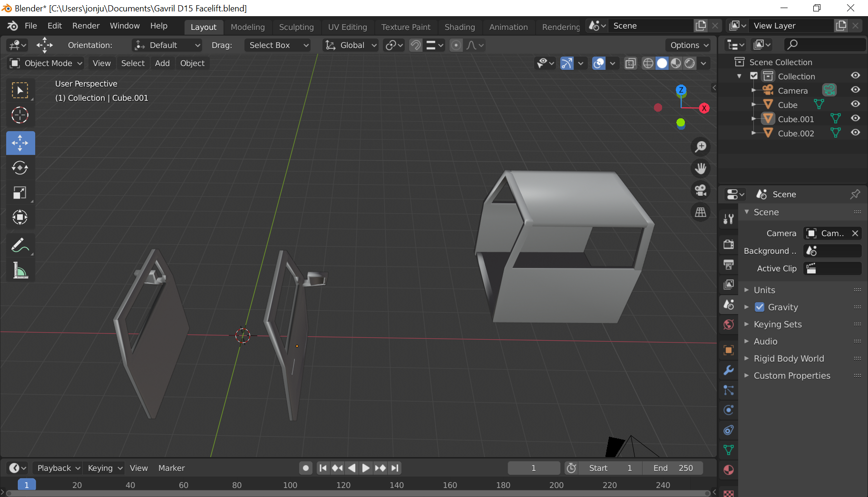This screenshot has width=868, height=497.
Task: Toggle snapping magnet icon
Action: click(x=416, y=45)
